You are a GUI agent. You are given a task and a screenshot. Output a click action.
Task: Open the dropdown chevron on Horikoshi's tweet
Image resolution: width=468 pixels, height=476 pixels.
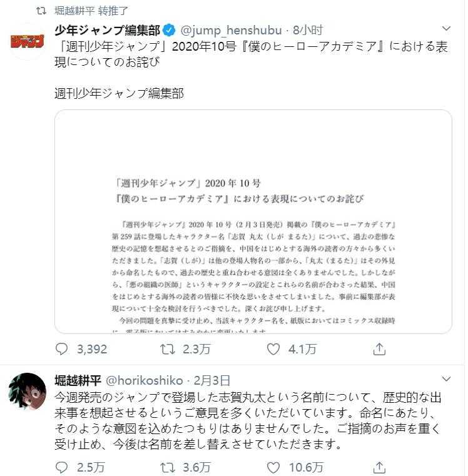(x=446, y=379)
